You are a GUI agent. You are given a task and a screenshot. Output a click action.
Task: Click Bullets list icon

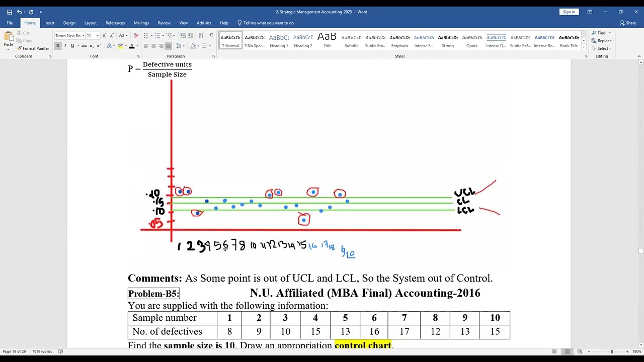tap(146, 36)
